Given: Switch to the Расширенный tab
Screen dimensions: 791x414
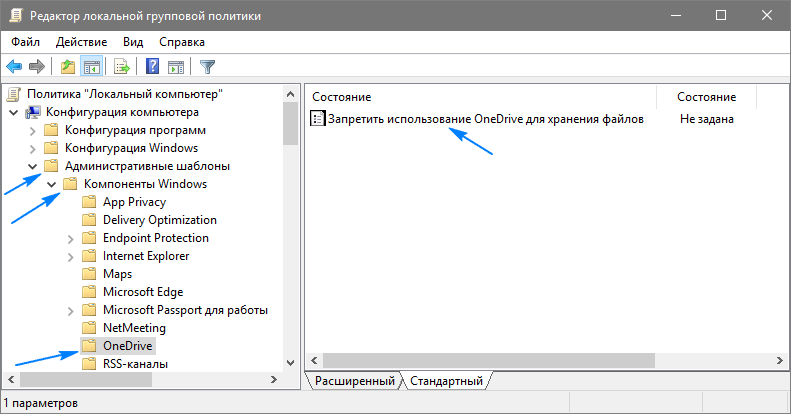Looking at the screenshot, I should click(355, 381).
